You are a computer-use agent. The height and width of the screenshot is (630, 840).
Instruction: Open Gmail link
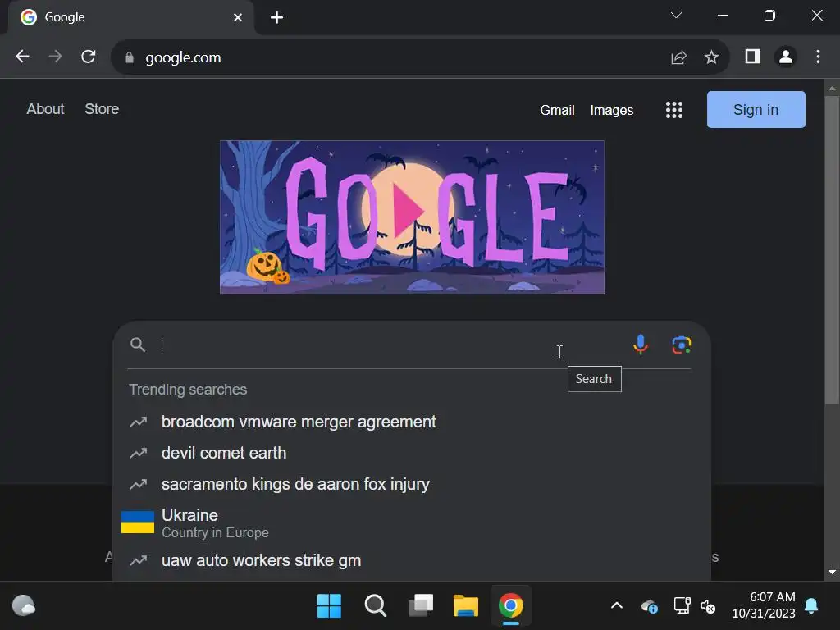click(557, 111)
